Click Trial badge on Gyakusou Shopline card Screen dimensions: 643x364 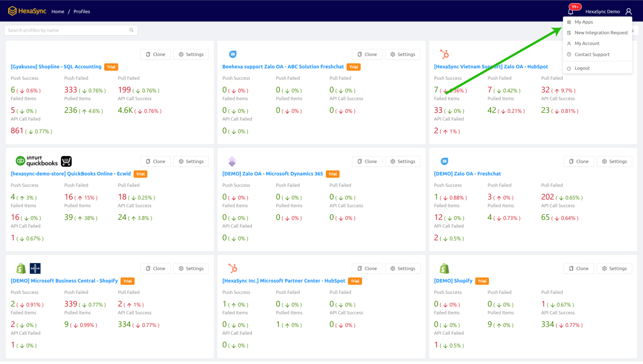tap(111, 67)
